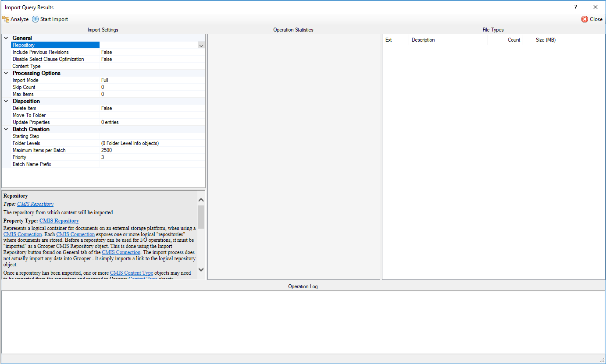
Task: Select the Move To Folder property
Action: pyautogui.click(x=108, y=115)
